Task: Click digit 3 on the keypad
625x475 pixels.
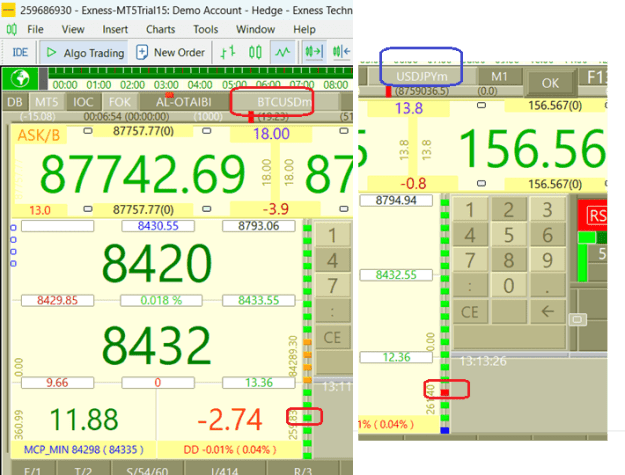Action: click(547, 210)
